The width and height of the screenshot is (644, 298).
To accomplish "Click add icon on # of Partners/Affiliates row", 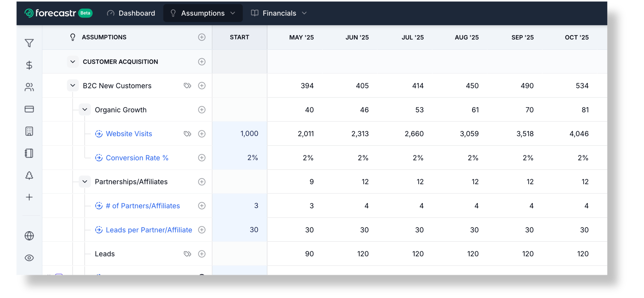I will click(202, 206).
